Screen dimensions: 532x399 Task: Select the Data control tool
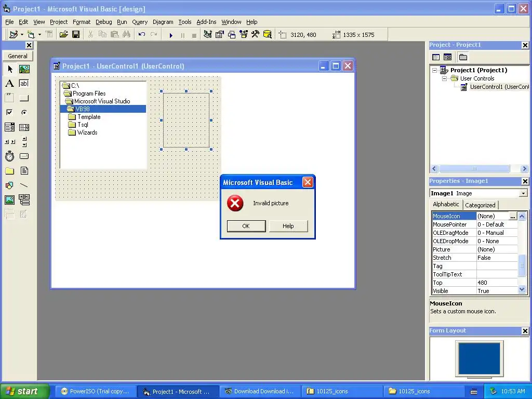coord(24,200)
